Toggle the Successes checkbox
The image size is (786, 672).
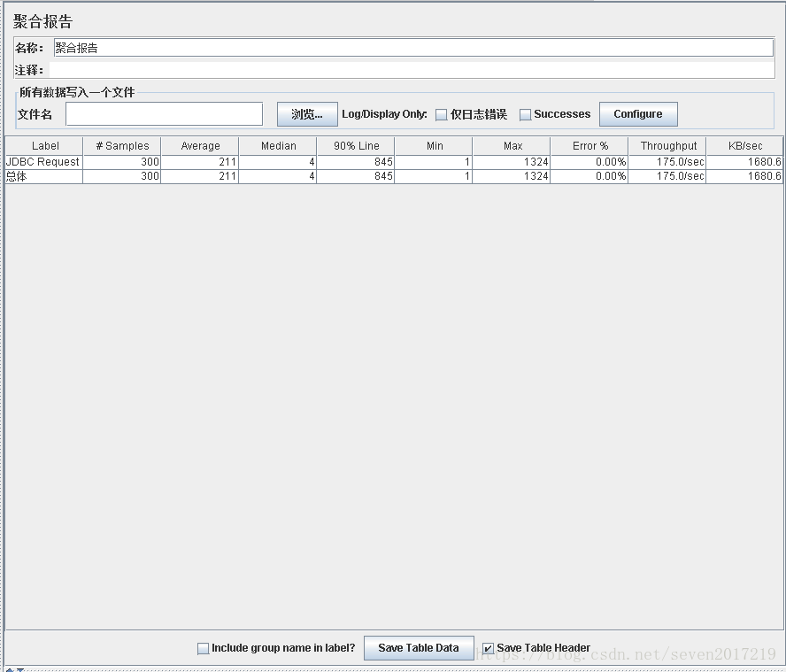[525, 115]
